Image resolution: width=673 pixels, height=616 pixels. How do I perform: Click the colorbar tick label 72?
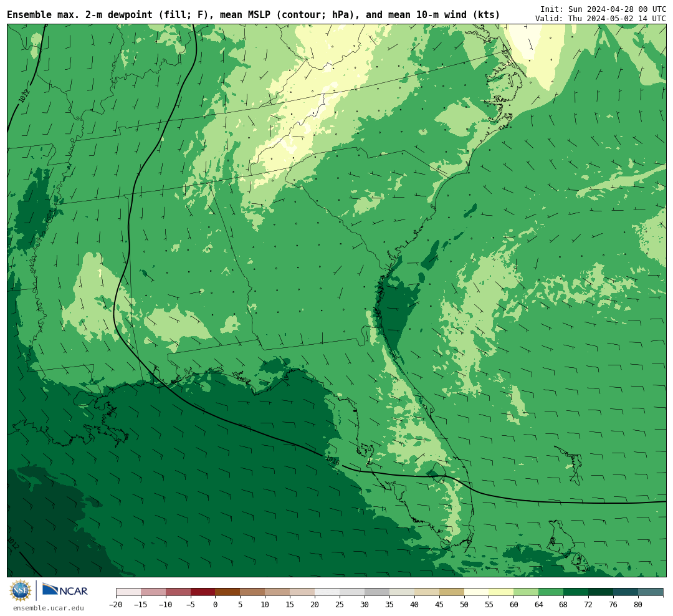[x=589, y=604]
